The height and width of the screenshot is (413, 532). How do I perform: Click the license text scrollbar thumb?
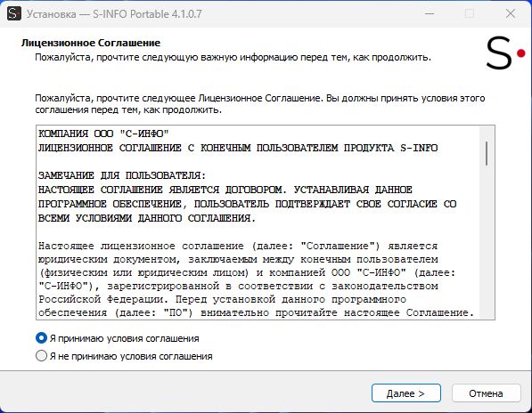(487, 153)
